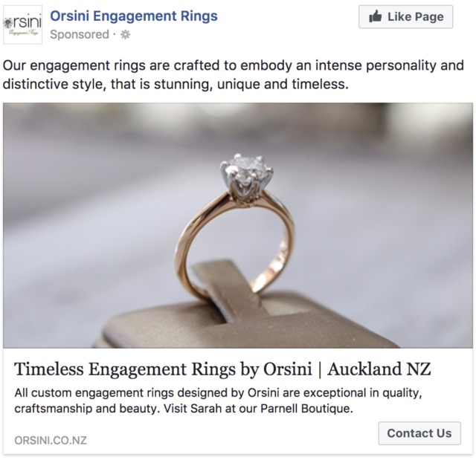
Task: Click the Contact Us button
Action: coord(419,433)
